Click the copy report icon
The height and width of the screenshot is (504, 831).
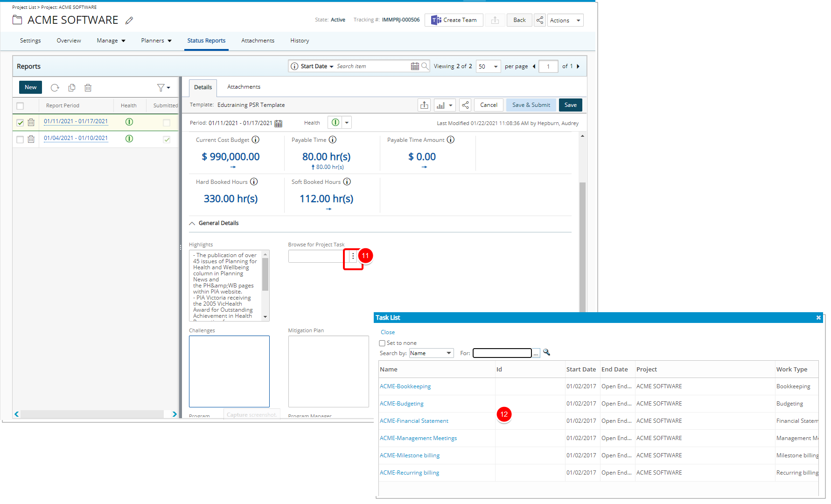click(x=72, y=88)
